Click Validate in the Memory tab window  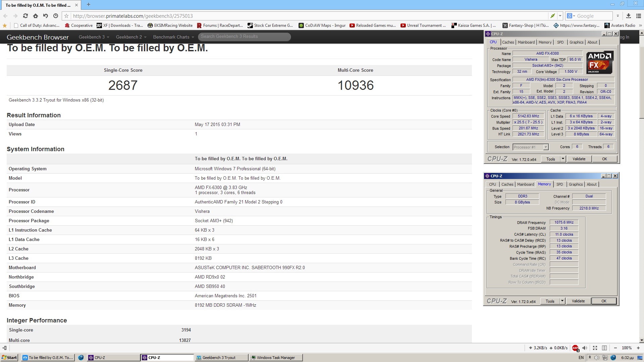[x=578, y=301]
